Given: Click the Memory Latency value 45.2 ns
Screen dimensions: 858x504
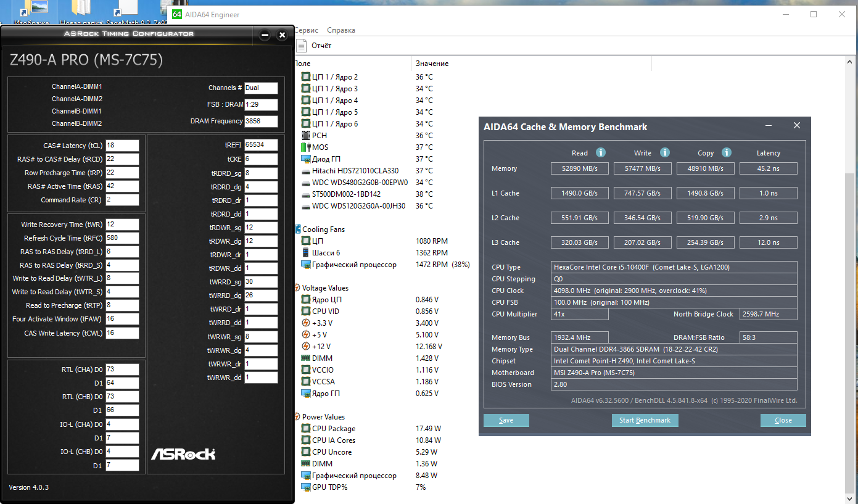Looking at the screenshot, I should click(769, 168).
